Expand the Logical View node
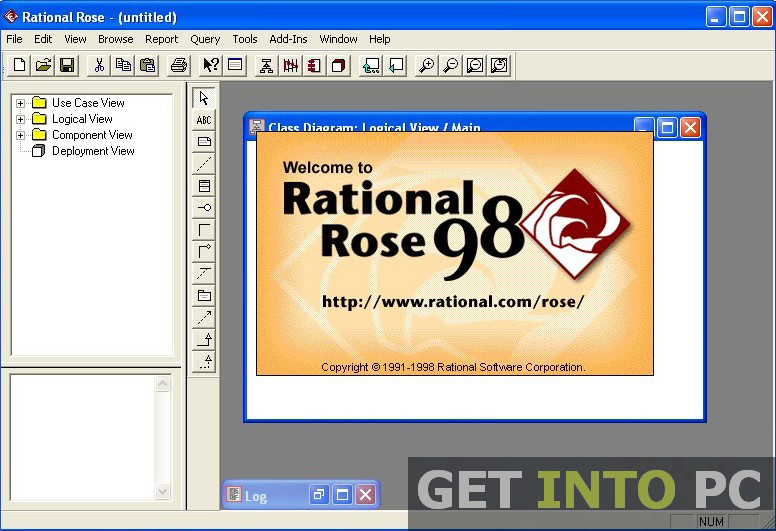The height and width of the screenshot is (531, 776). (20, 119)
